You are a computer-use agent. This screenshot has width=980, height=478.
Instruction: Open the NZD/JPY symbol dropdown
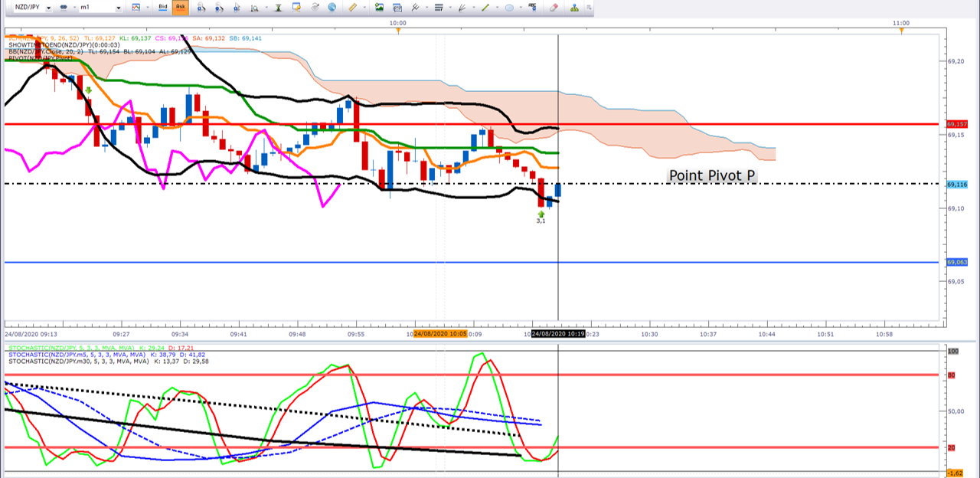coord(48,7)
